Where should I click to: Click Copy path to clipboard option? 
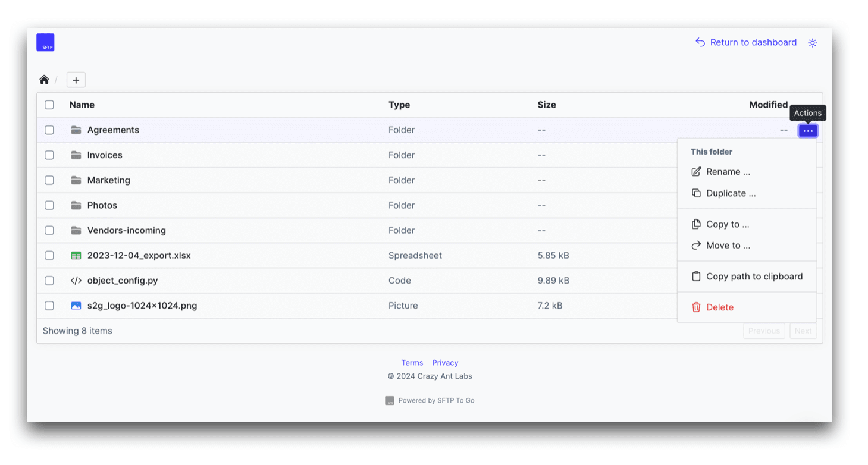coord(754,277)
